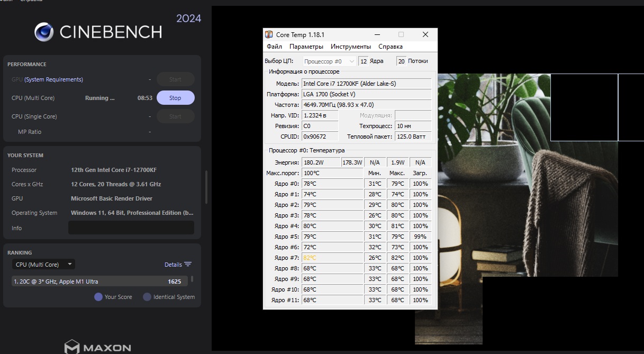This screenshot has height=354, width=644.
Task: Click the Identical System legend circle
Action: (x=147, y=297)
